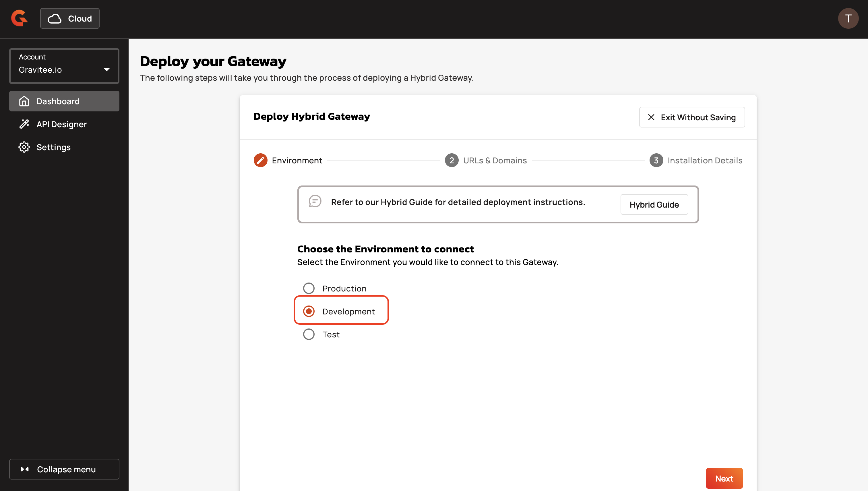Open API Designer from sidebar

pos(61,124)
